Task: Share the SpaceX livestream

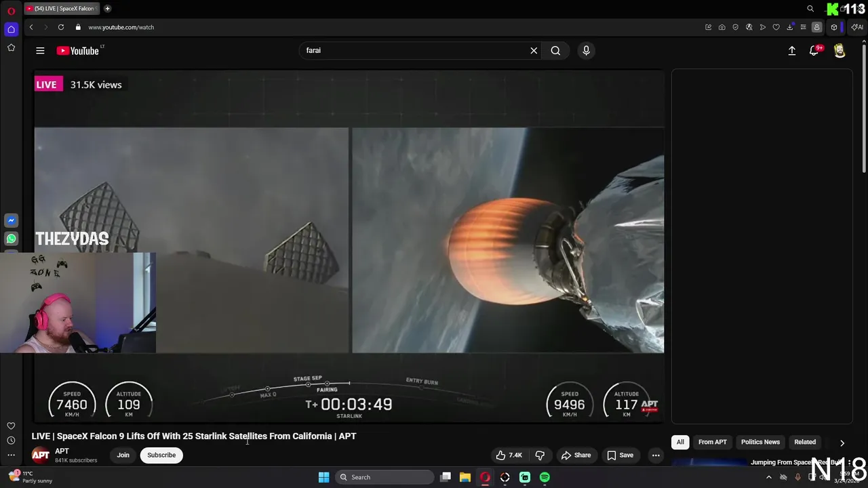Action: 575,455
